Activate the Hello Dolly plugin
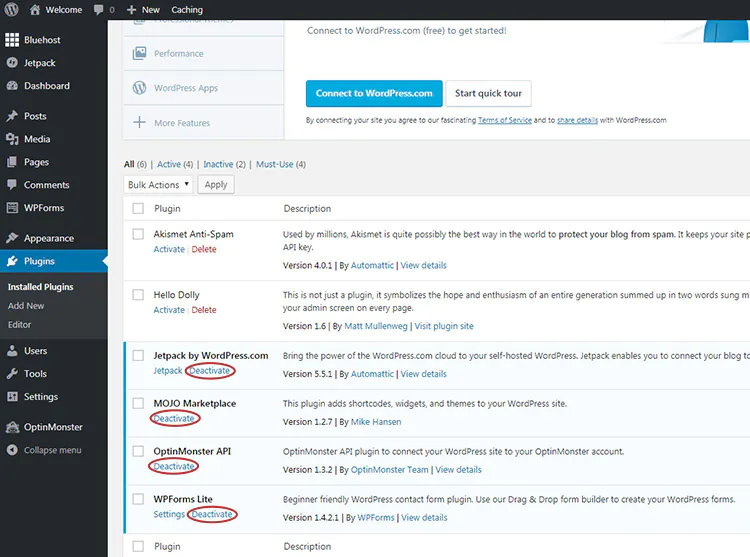750x557 pixels. click(169, 310)
